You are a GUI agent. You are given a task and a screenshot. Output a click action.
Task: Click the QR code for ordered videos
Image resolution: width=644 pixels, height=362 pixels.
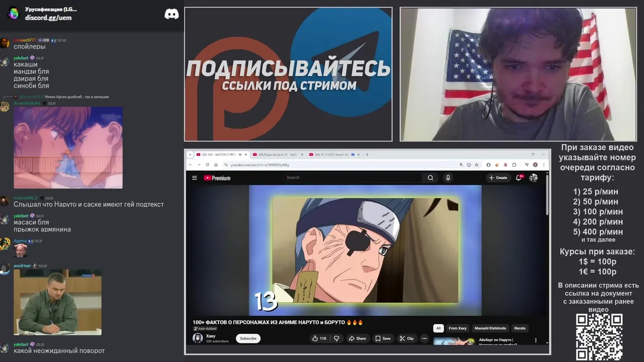point(599,337)
